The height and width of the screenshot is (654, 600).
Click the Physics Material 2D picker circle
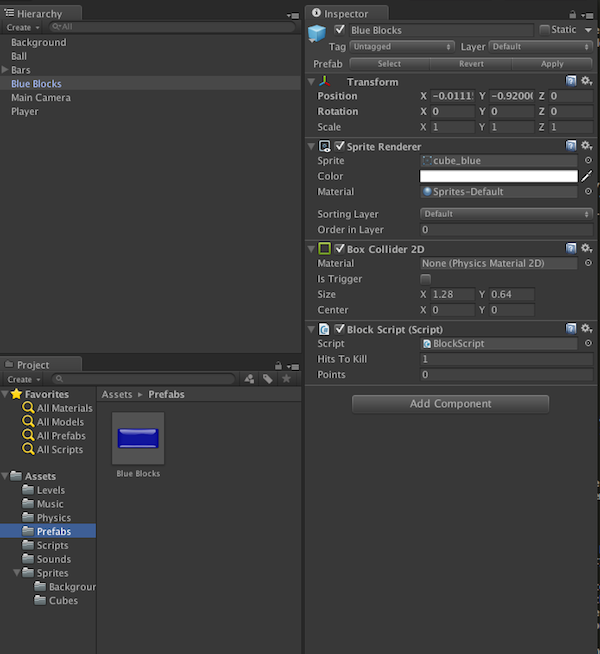pyautogui.click(x=588, y=263)
